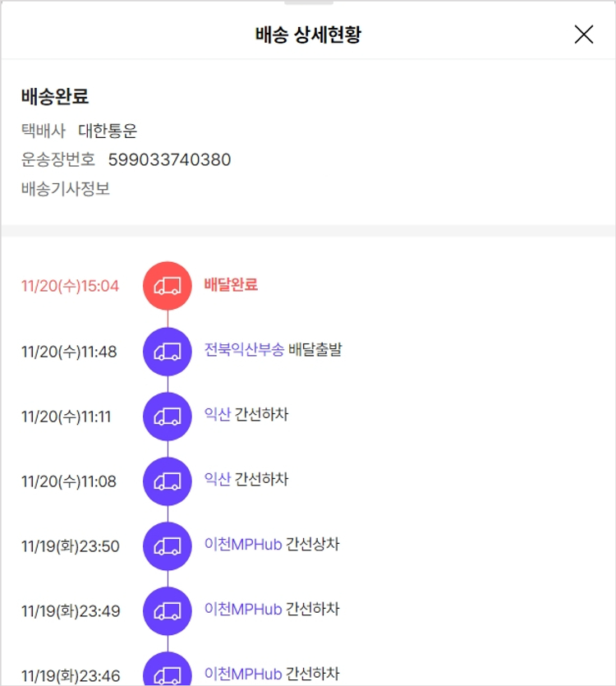This screenshot has width=616, height=686.
Task: Click truck icon for 11:48 delivery departure
Action: (168, 351)
